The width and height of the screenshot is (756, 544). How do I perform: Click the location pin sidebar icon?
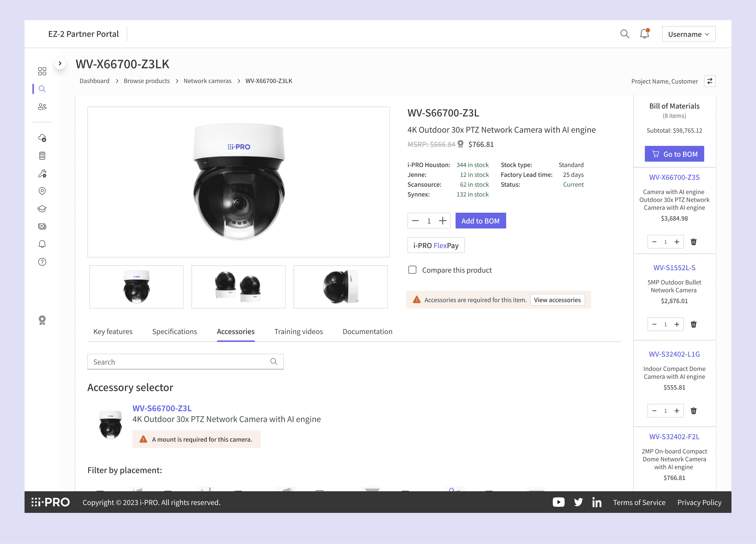click(x=42, y=191)
